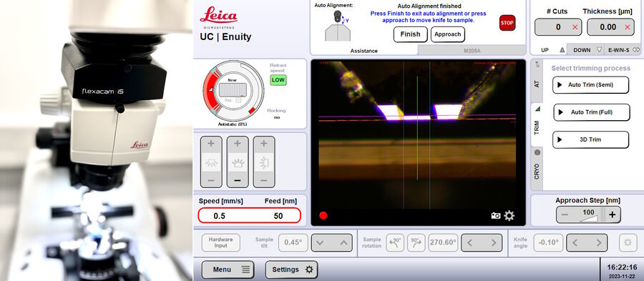Click the Finish button
The image size is (644, 281).
[x=410, y=34]
